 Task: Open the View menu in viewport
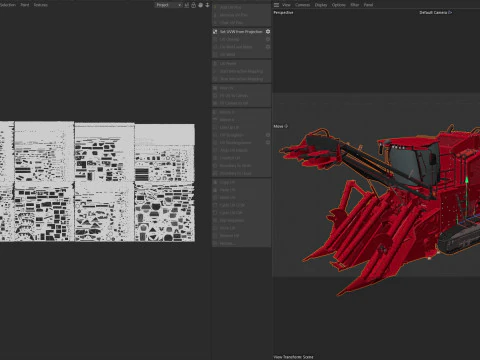[x=286, y=5]
